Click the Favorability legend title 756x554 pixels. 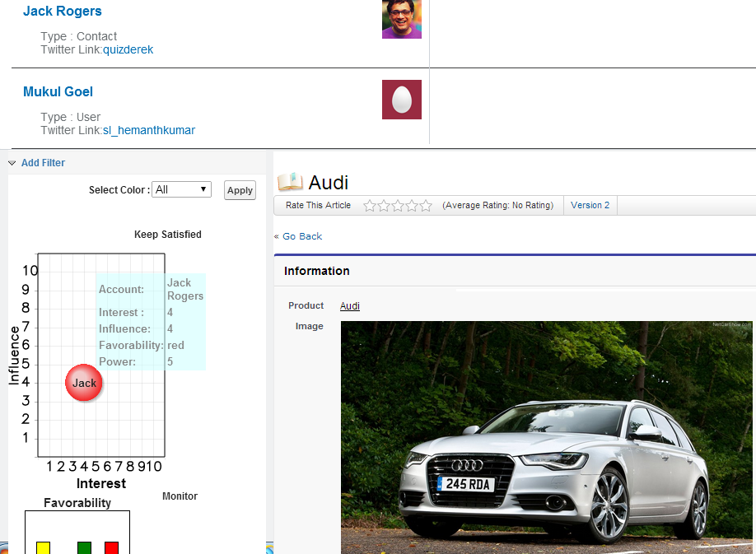point(77,503)
